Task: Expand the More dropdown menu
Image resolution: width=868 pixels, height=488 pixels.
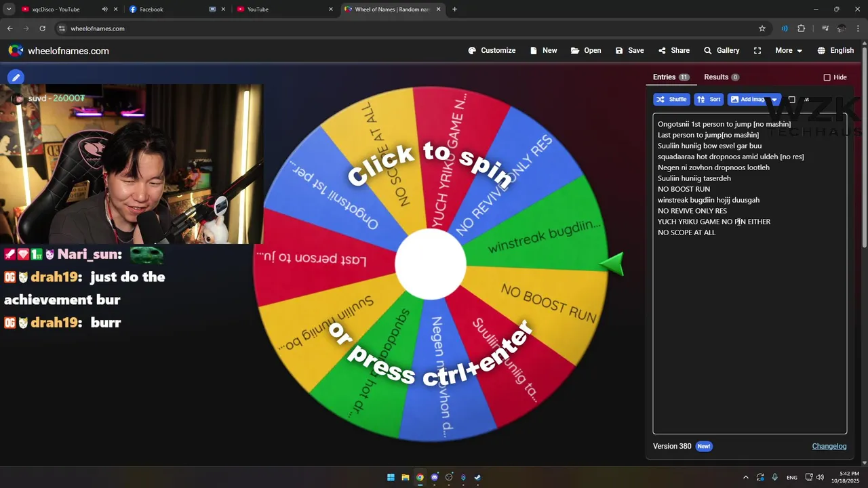Action: pos(789,51)
